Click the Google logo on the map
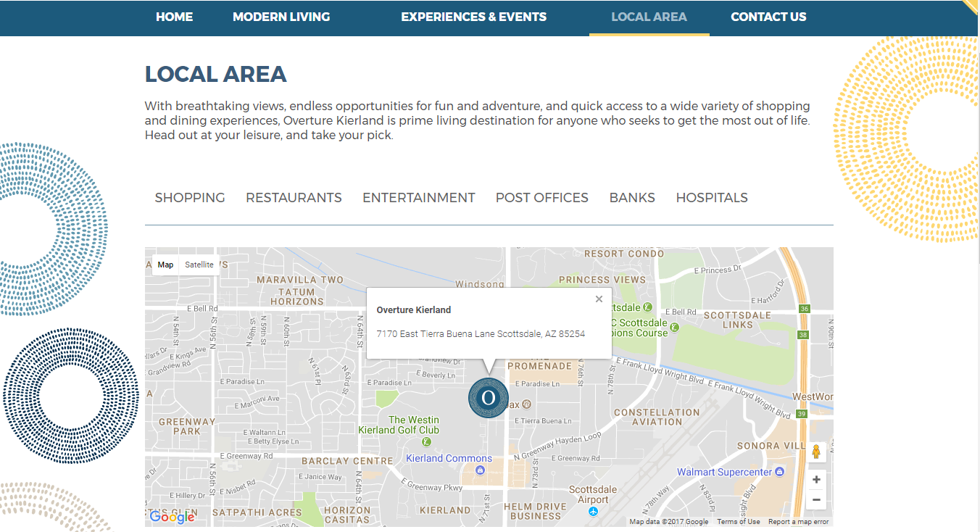This screenshot has width=980, height=532. pos(172,517)
